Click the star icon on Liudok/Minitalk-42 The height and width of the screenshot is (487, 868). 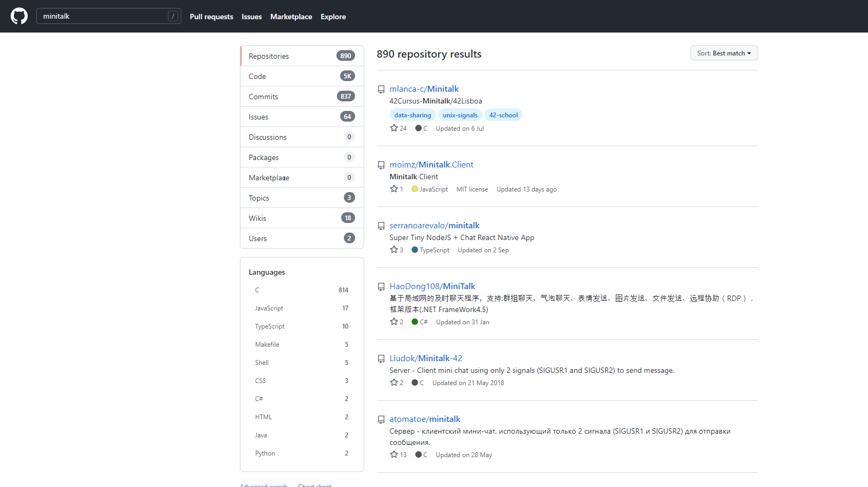click(x=394, y=382)
